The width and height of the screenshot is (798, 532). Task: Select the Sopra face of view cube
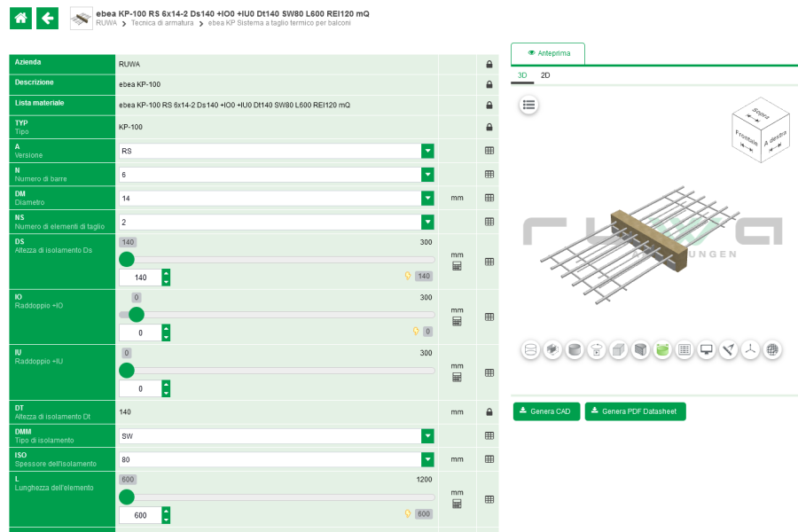click(760, 114)
